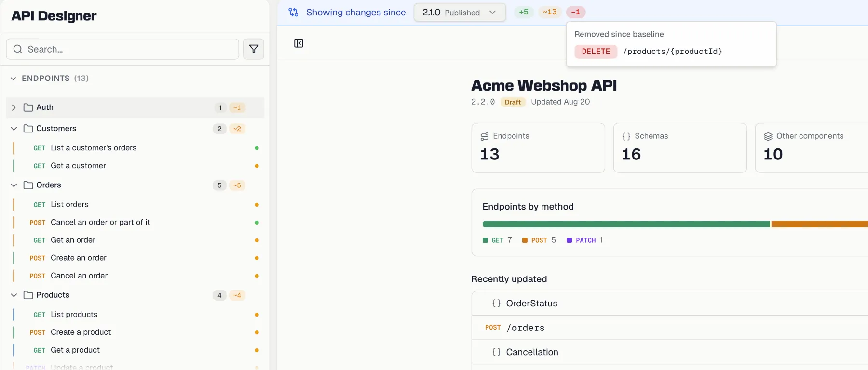The width and height of the screenshot is (868, 370).
Task: Click the POST 5 legend item
Action: (x=539, y=240)
